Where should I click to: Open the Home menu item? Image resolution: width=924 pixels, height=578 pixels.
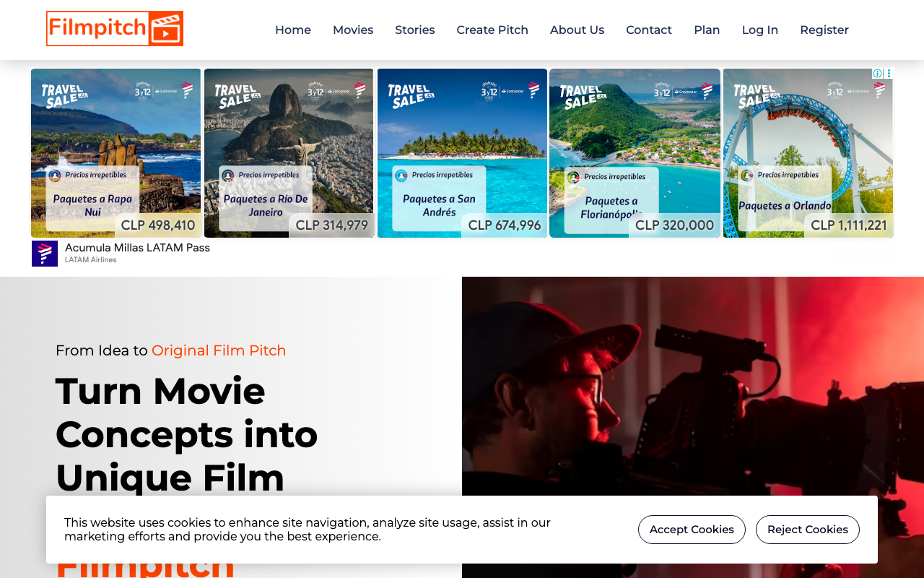[x=292, y=30]
